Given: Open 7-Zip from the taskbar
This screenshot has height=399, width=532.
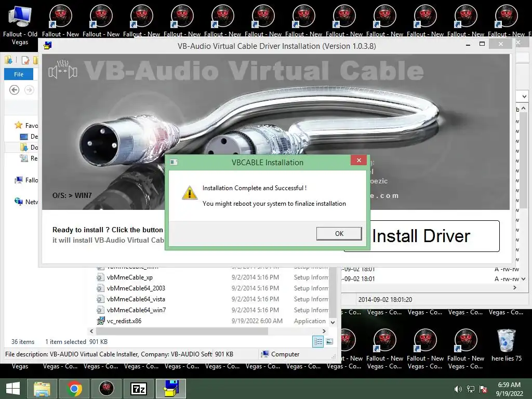Looking at the screenshot, I should tap(138, 389).
